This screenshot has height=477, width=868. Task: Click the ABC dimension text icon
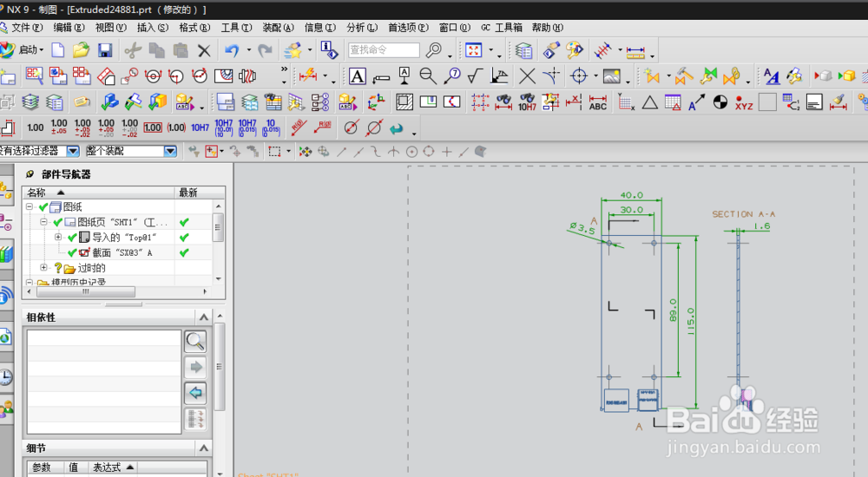(x=598, y=102)
